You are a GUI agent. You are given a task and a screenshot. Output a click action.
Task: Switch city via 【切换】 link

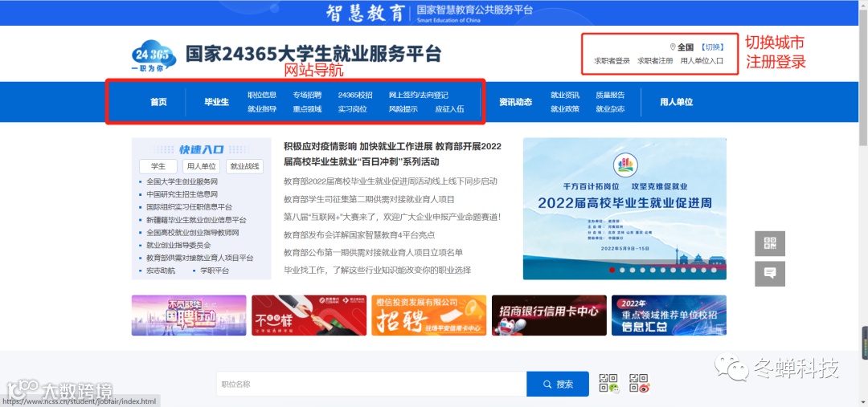coord(712,47)
